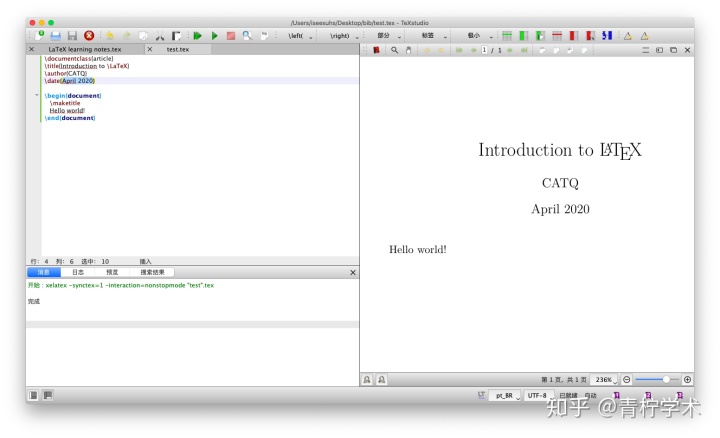Remove table column icon with red bar

click(x=574, y=35)
